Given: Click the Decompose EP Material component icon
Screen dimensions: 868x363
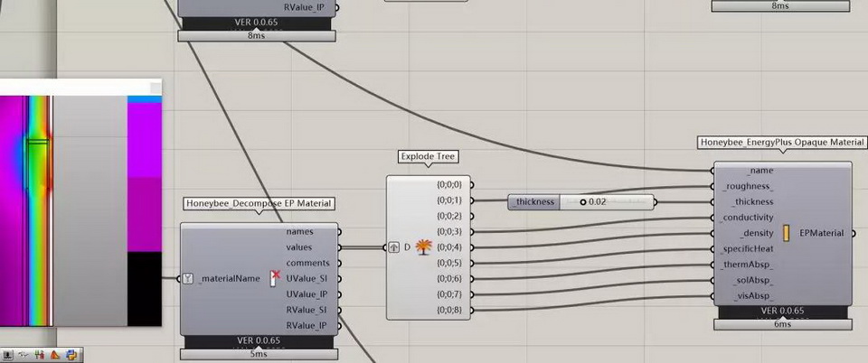Looking at the screenshot, I should pyautogui.click(x=275, y=279).
